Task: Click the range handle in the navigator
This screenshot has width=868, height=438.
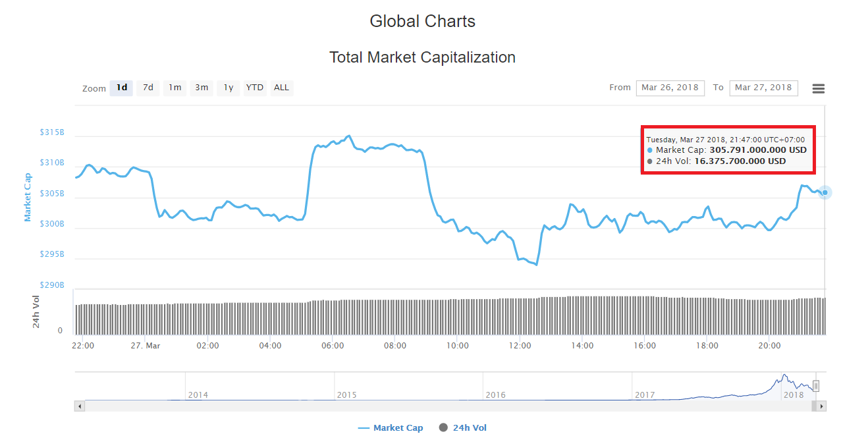Action: click(816, 386)
